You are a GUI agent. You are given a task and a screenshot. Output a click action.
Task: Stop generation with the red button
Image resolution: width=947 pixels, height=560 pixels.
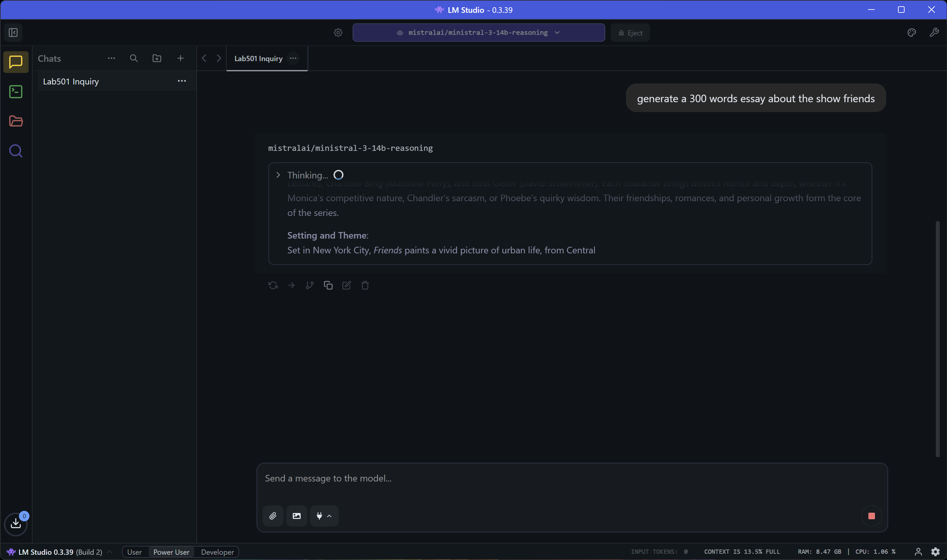871,516
